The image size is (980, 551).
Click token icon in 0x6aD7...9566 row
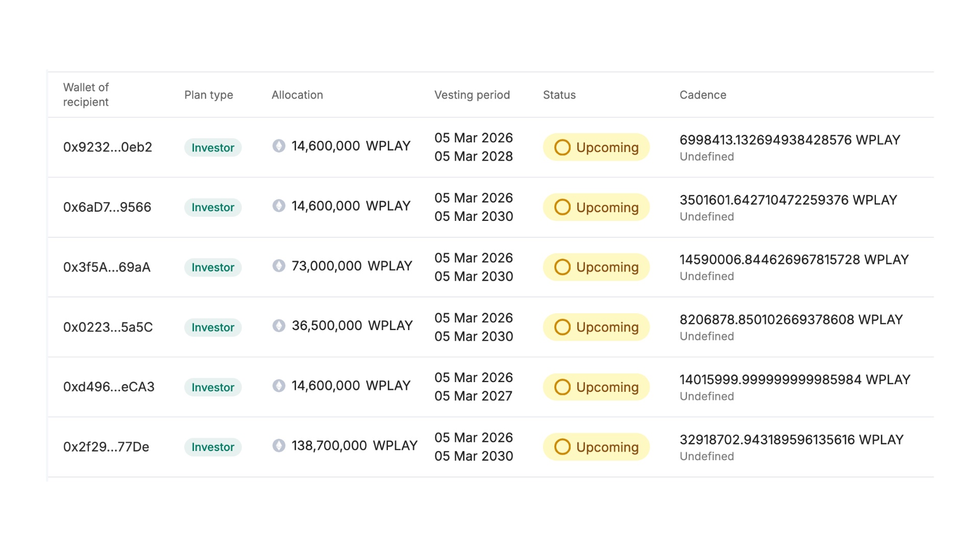(x=279, y=206)
